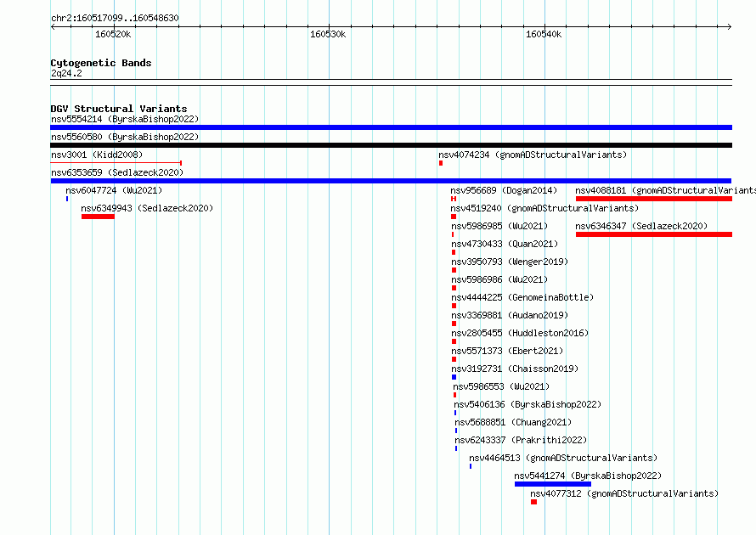Open nsv5571373 (Ebert2021) label

(507, 351)
